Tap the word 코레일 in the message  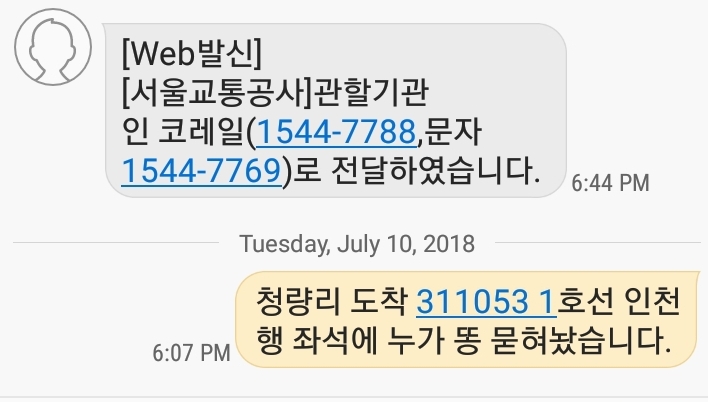coord(199,132)
